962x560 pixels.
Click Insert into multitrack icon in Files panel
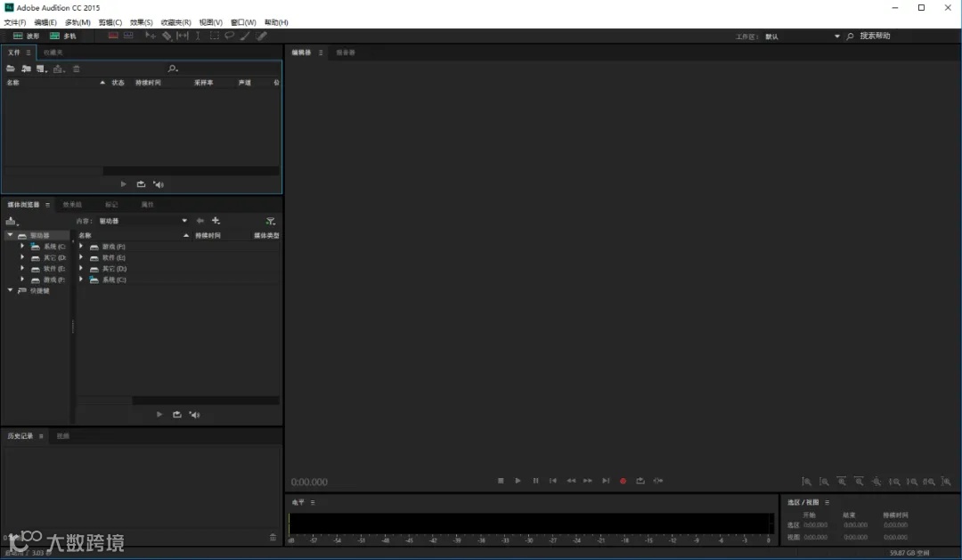coord(58,69)
